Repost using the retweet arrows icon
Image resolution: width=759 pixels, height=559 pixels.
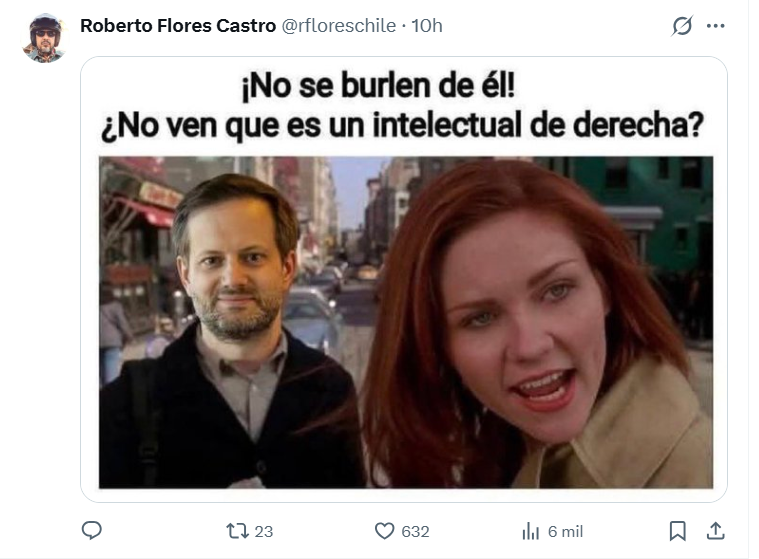coord(237,531)
